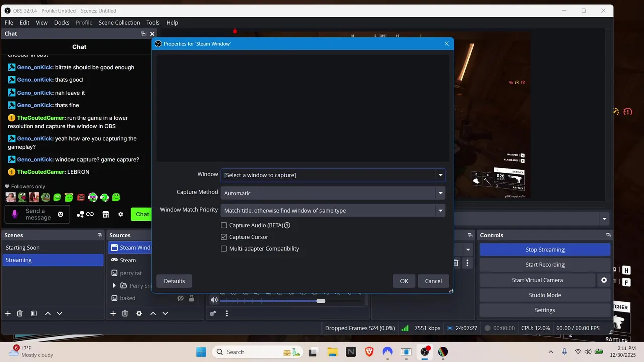This screenshot has height=362, width=644.
Task: Open the shop storefront icon in chat
Action: 105,214
